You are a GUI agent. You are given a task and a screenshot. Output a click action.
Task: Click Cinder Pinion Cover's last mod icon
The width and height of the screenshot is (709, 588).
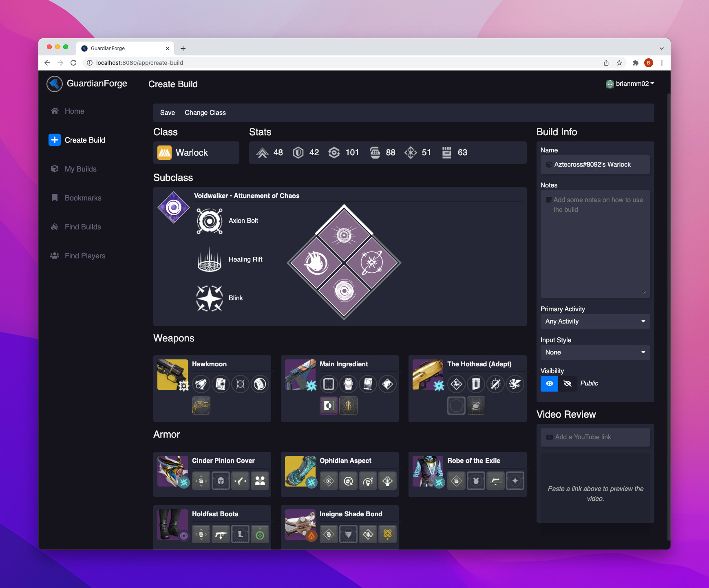click(260, 481)
